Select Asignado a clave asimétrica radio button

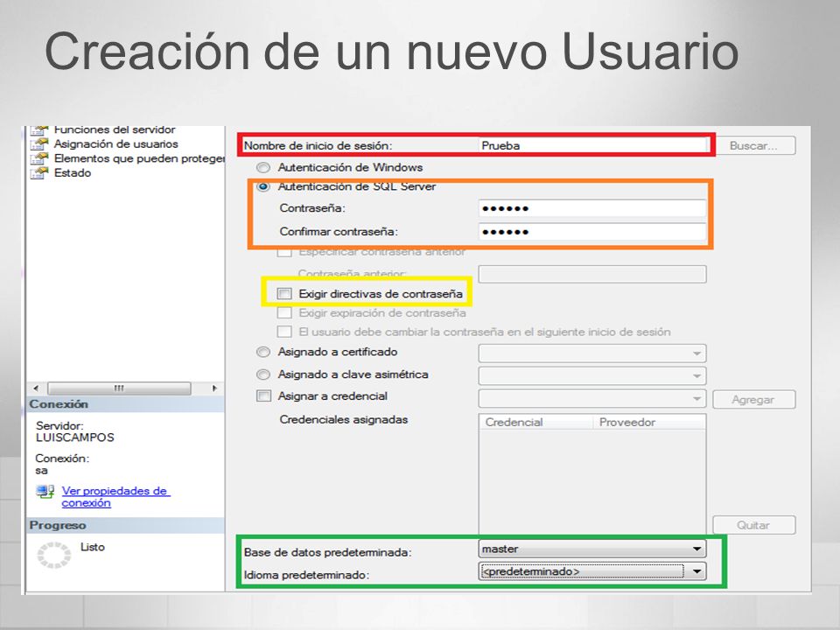(x=263, y=374)
